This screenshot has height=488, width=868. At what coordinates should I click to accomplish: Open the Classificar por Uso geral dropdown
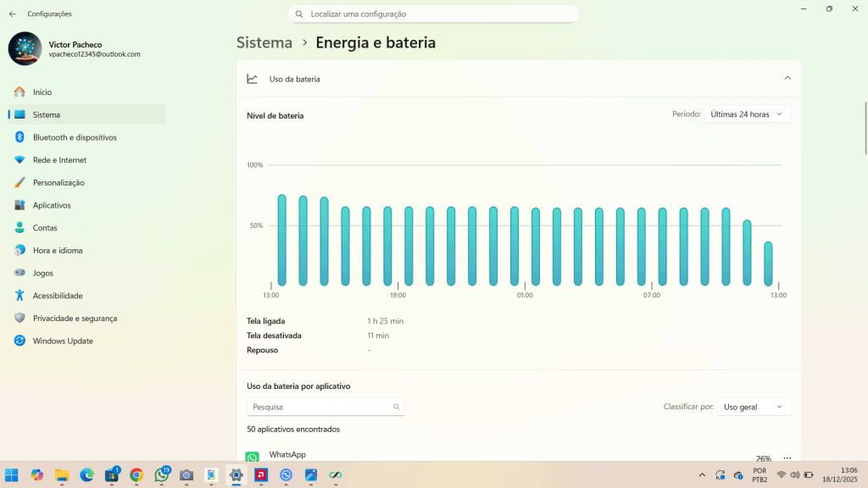pyautogui.click(x=753, y=407)
